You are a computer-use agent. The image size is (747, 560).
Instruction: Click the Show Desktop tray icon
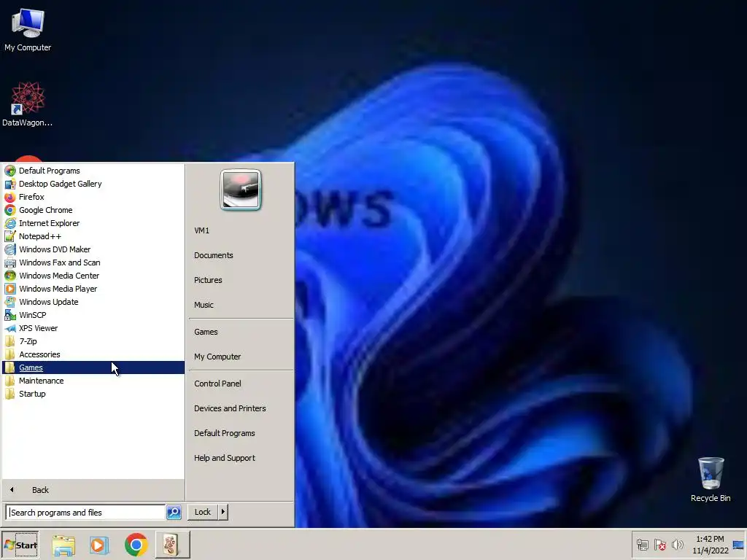pos(738,545)
